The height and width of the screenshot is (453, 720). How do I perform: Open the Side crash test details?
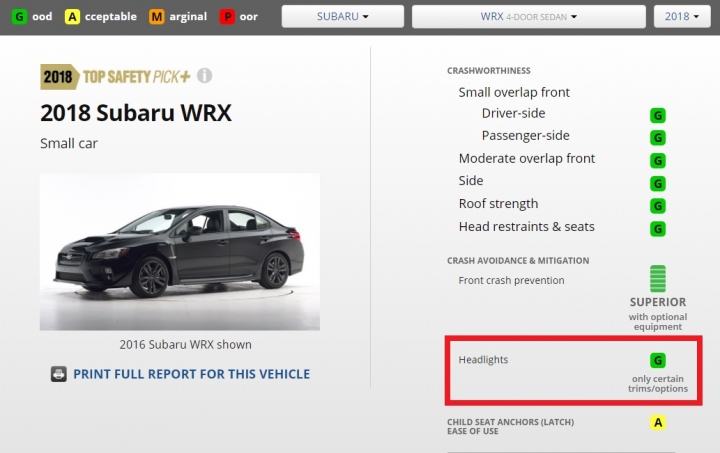pyautogui.click(x=471, y=181)
